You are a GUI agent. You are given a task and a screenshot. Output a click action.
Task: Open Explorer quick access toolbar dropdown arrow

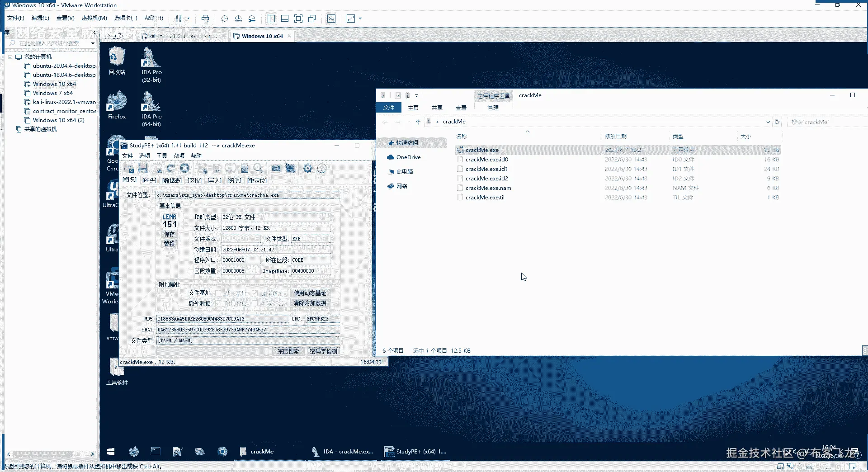coord(416,95)
